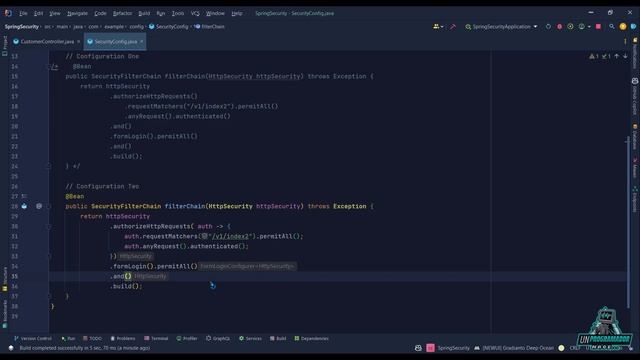Image resolution: width=640 pixels, height=360 pixels.
Task: Open the Edit menu
Action: [x=38, y=13]
